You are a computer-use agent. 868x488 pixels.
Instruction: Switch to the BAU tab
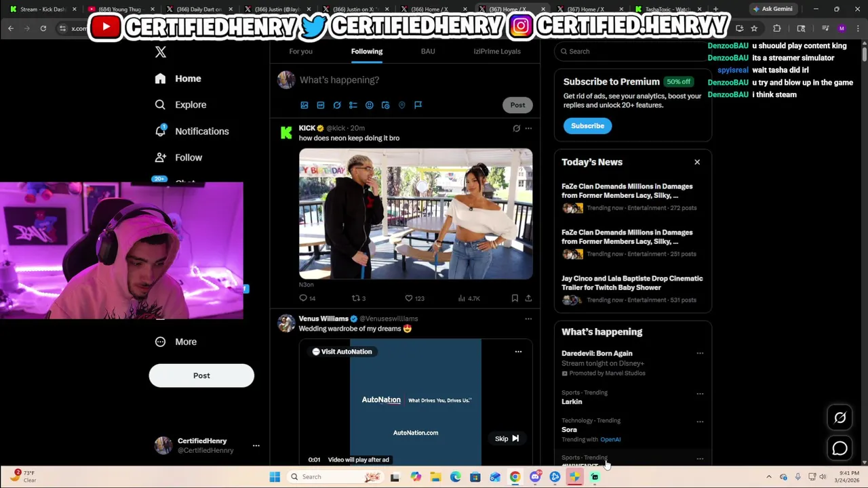pos(428,52)
